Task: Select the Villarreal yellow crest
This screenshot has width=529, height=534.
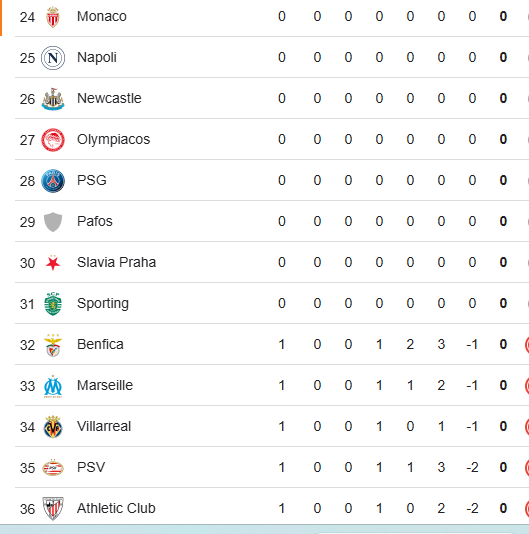Action: 53,427
